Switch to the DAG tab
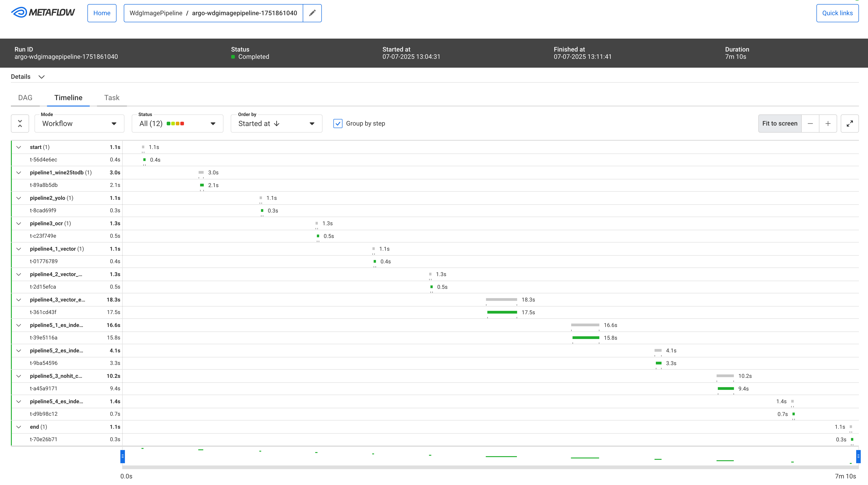Viewport: 868px width, 485px height. (x=25, y=98)
